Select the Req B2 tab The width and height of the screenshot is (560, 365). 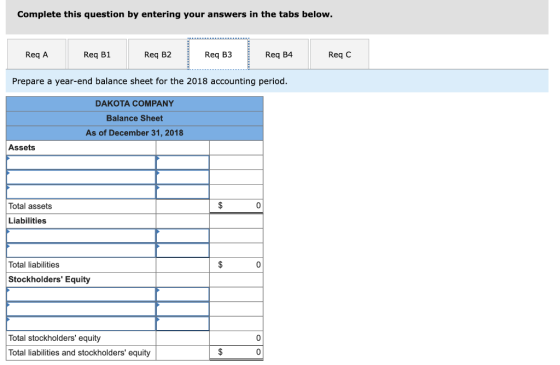[158, 54]
